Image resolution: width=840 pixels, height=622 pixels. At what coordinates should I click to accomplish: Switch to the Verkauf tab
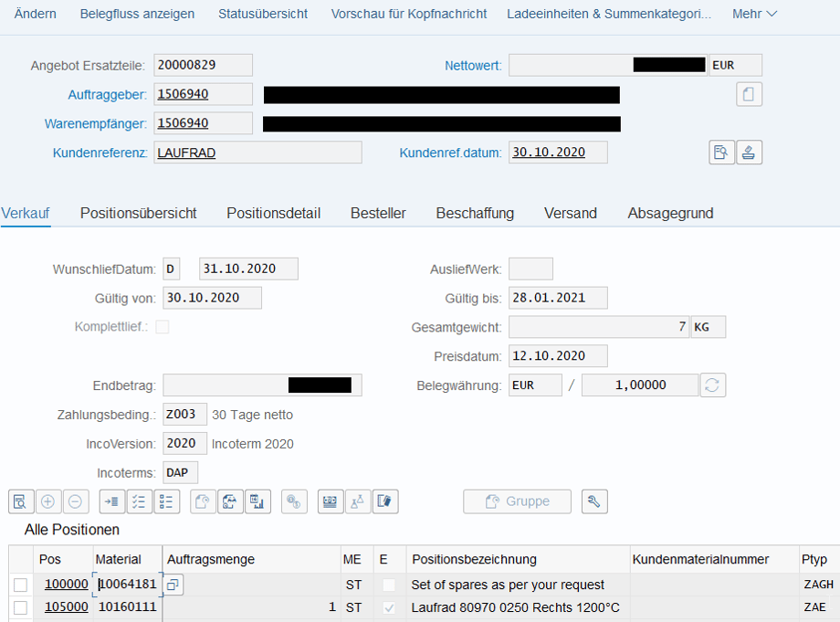(26, 213)
